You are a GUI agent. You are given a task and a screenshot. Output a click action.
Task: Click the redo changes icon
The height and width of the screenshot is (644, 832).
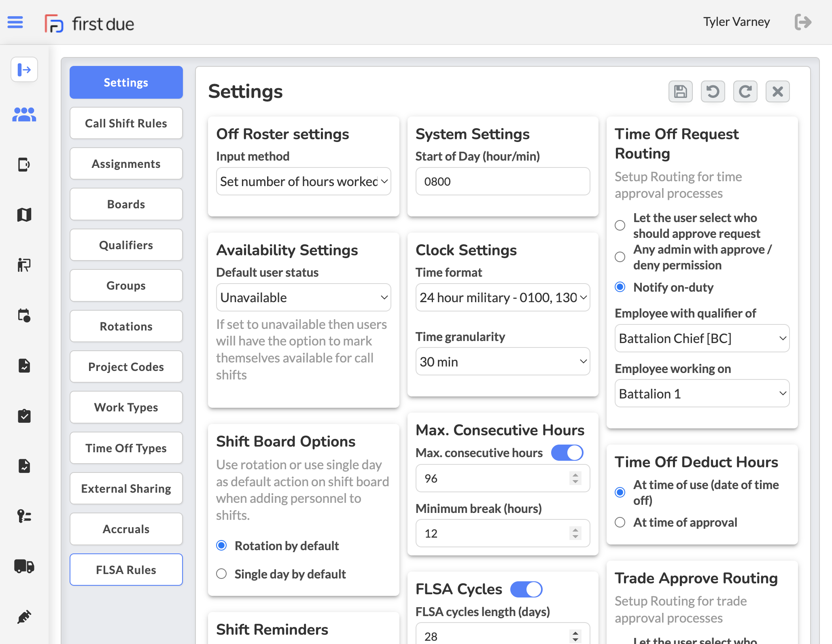(745, 91)
